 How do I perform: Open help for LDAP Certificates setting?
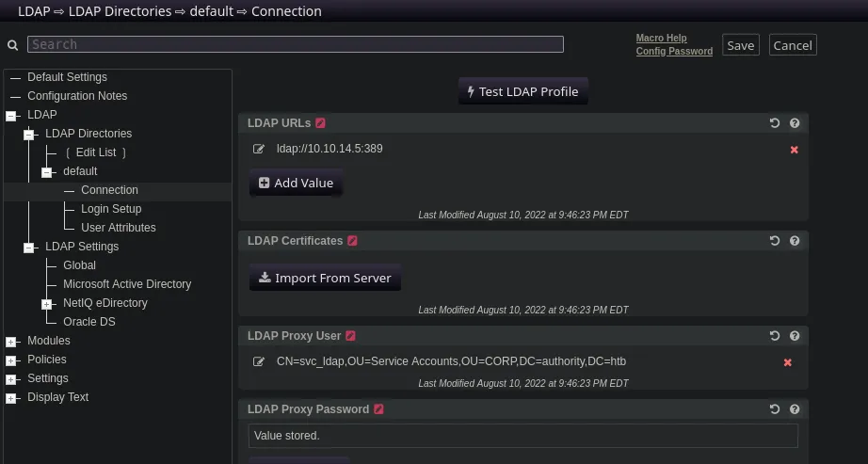795,241
